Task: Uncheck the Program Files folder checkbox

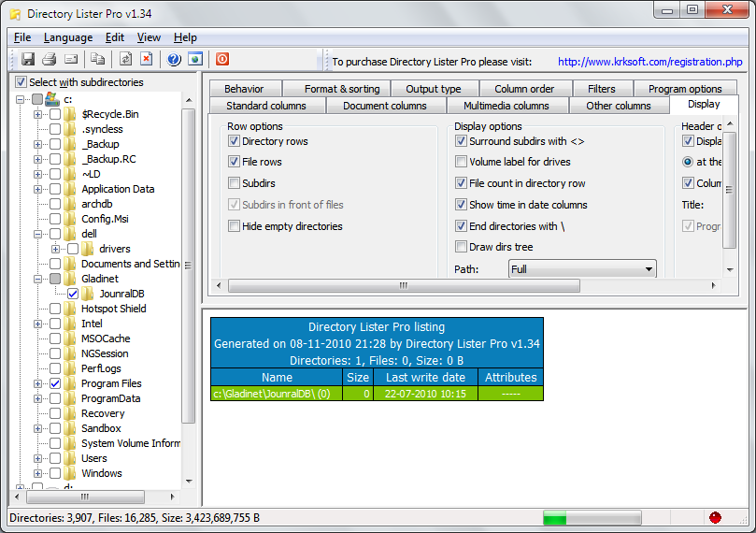Action: click(x=55, y=383)
